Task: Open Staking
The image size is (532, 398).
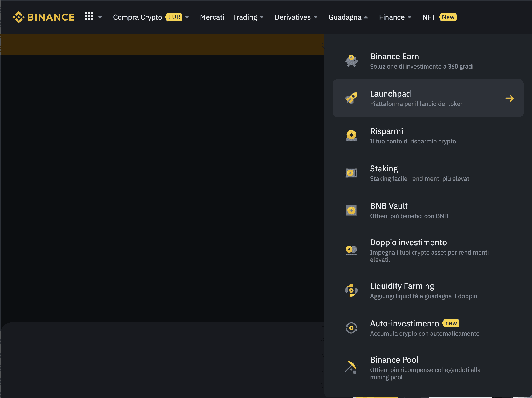Action: pos(428,173)
